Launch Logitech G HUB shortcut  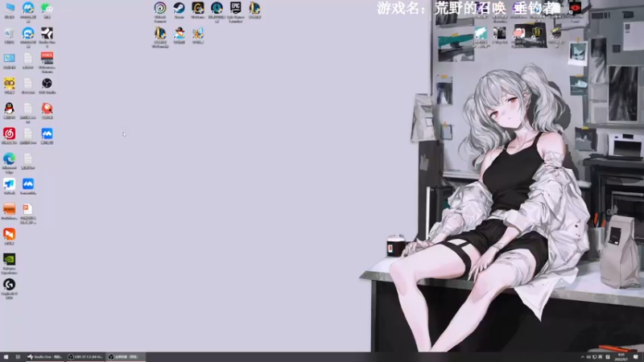pyautogui.click(x=10, y=289)
